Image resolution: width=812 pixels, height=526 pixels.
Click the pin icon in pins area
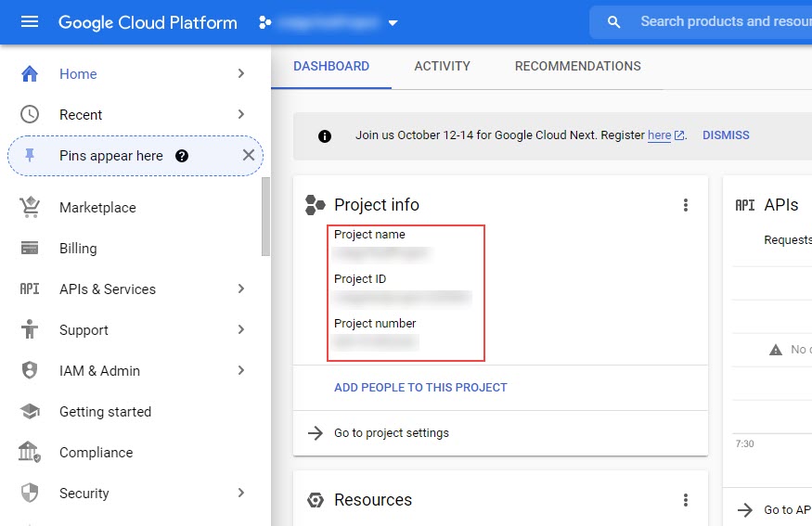coord(30,155)
